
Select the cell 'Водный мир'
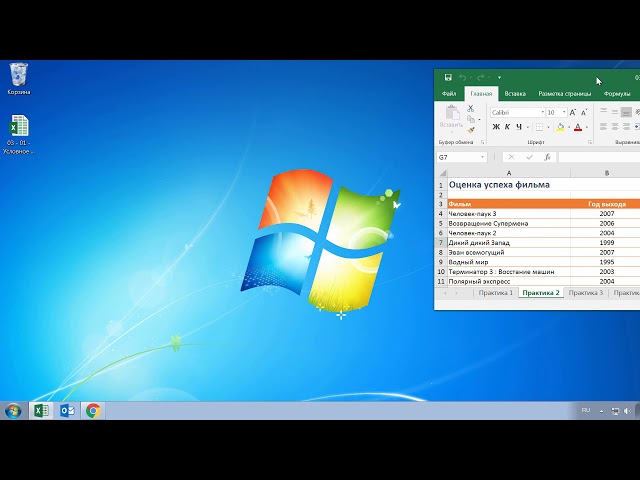(x=509, y=262)
